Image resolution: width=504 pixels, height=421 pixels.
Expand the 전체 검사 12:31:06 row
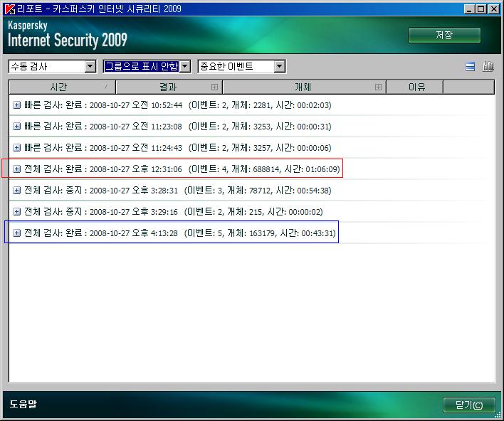tap(16, 169)
